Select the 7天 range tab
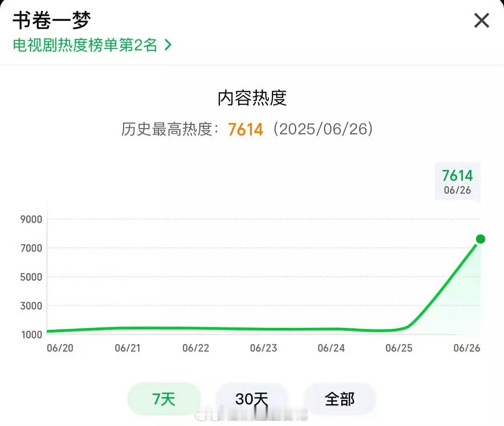The width and height of the screenshot is (504, 426). (x=164, y=399)
